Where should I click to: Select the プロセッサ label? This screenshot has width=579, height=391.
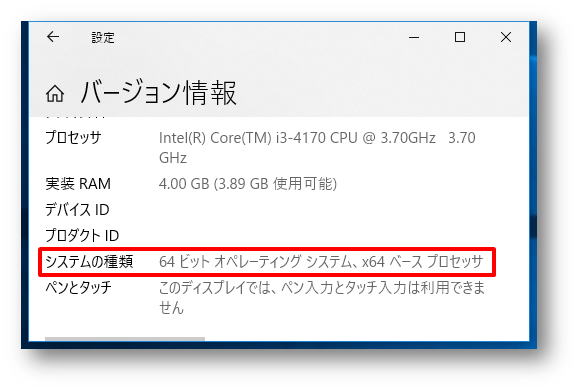coord(73,138)
